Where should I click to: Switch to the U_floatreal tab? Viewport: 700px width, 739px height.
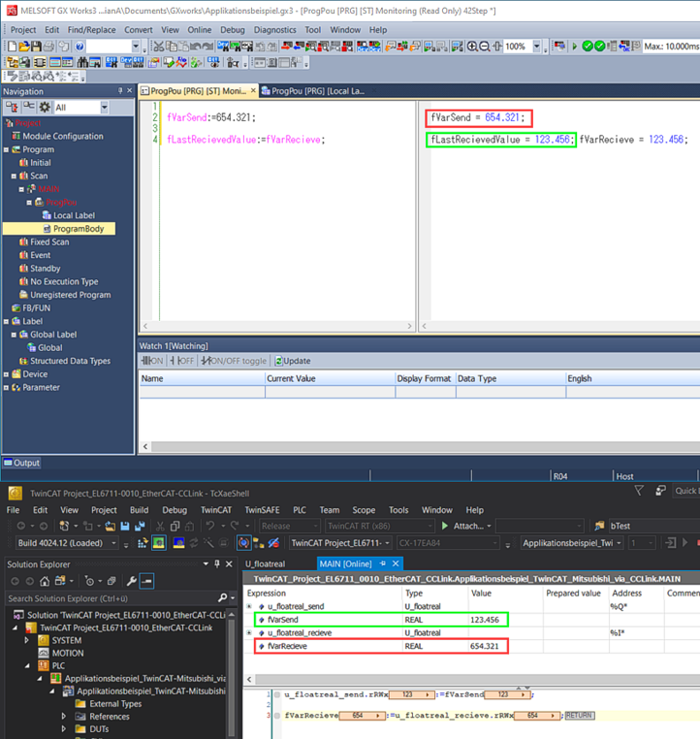point(265,563)
